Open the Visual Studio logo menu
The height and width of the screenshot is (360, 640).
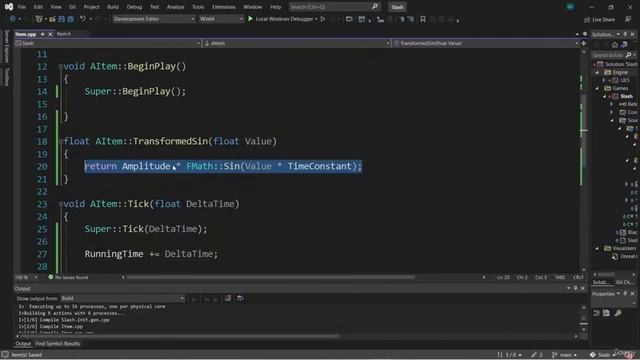(x=9, y=7)
